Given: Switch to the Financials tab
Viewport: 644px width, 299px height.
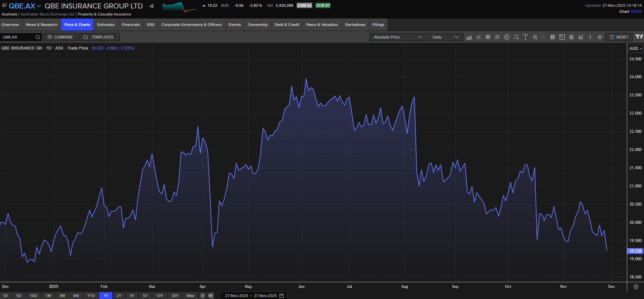Looking at the screenshot, I should point(131,25).
